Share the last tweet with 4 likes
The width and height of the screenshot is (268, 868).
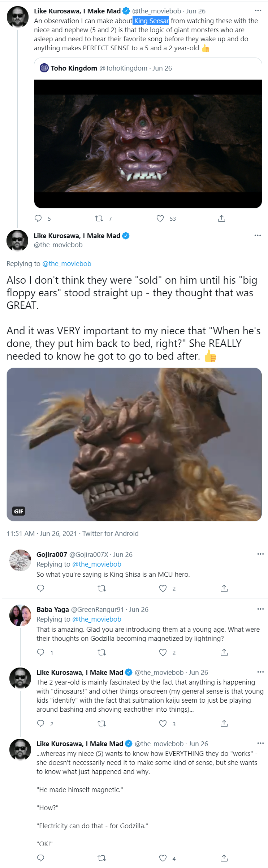coord(224,858)
